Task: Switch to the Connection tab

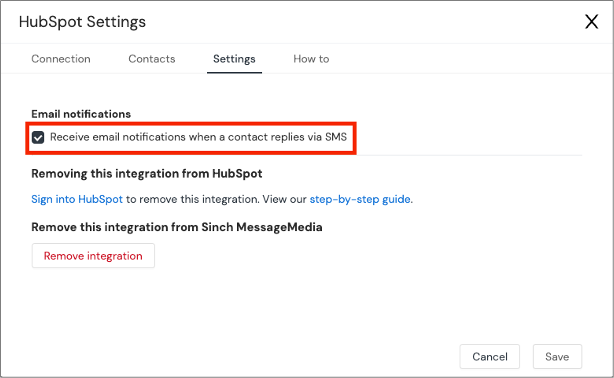Action: pyautogui.click(x=61, y=59)
